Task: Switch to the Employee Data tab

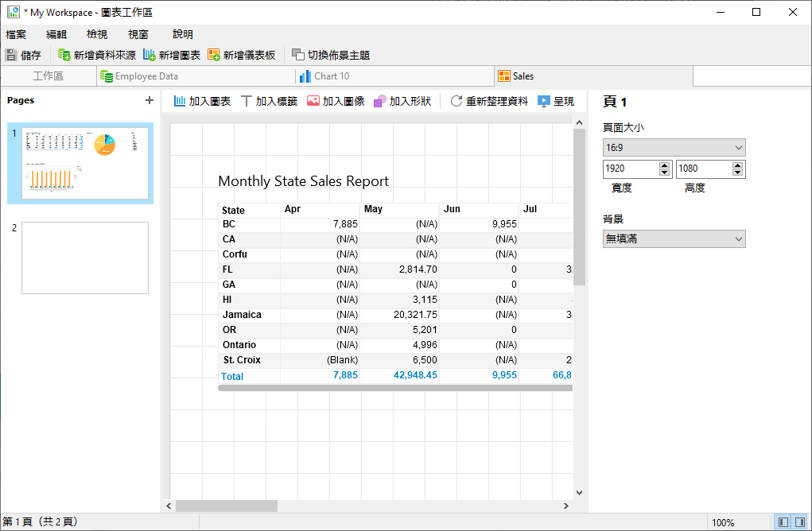Action: point(146,76)
